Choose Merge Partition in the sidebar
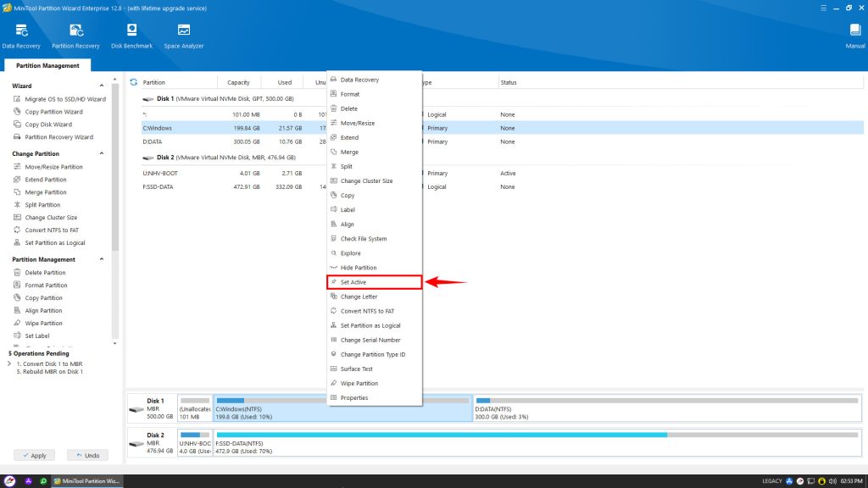 (x=40, y=192)
